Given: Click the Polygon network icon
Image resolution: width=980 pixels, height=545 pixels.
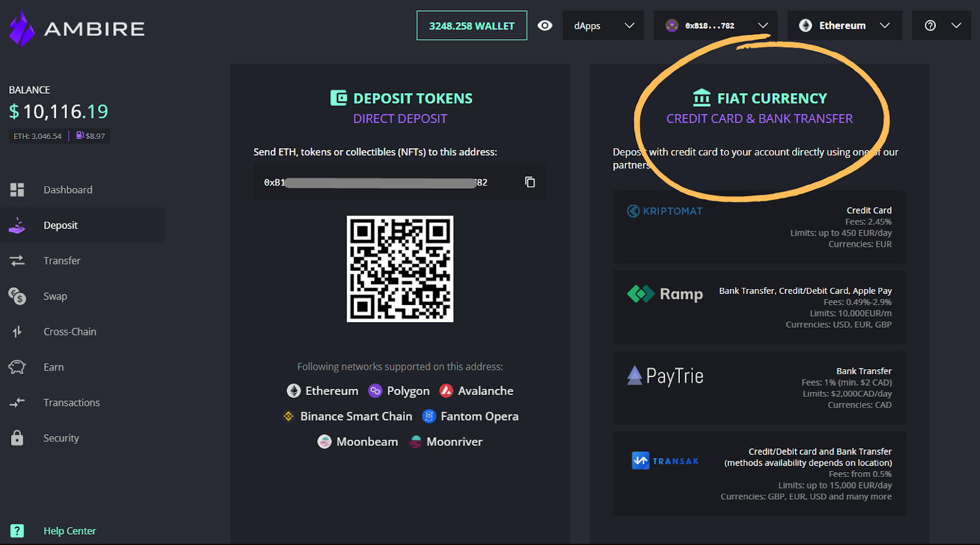Looking at the screenshot, I should [x=375, y=391].
